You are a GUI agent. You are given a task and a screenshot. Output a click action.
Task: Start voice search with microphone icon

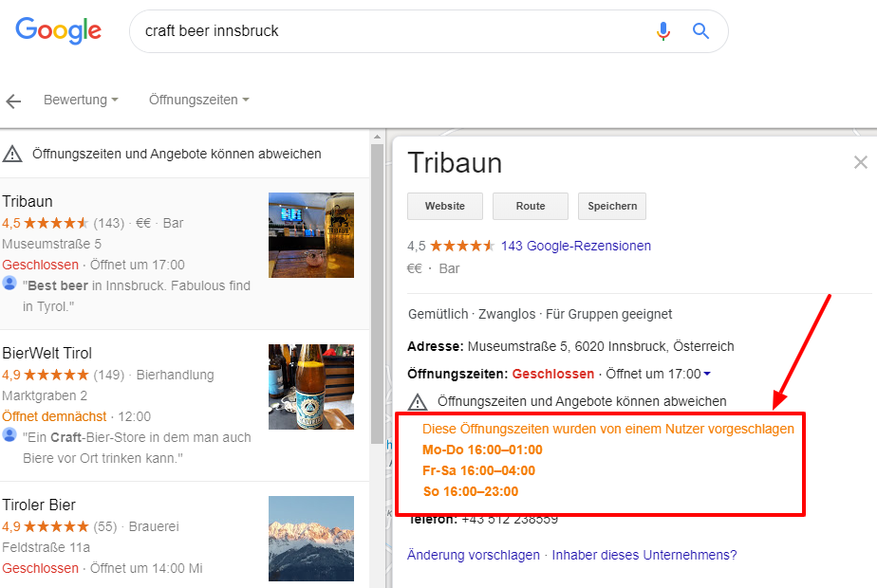662,30
